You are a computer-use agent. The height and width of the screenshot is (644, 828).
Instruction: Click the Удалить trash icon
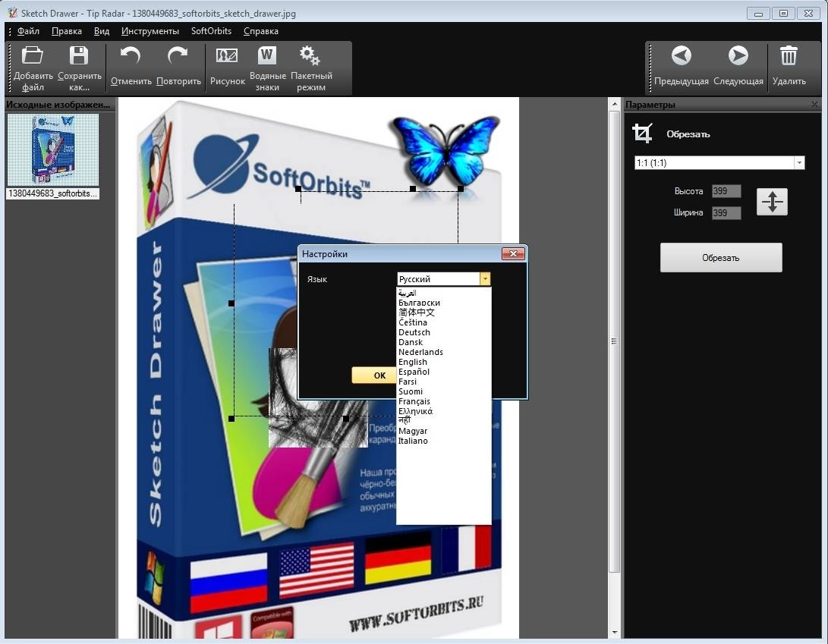789,55
